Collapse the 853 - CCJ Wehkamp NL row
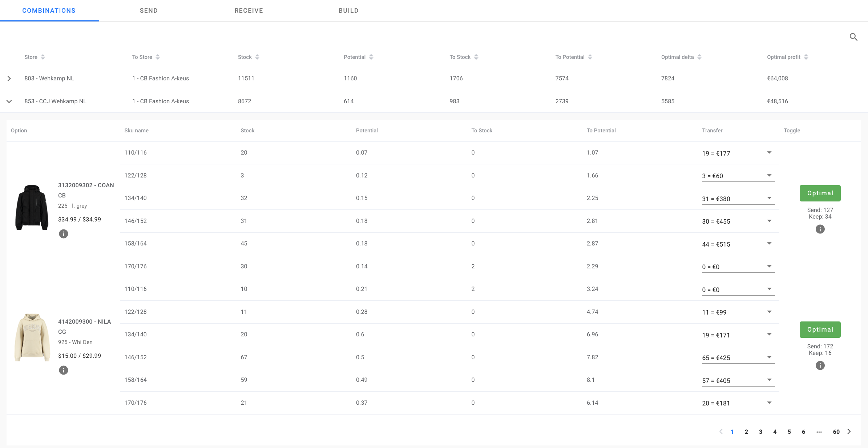This screenshot has width=868, height=448. pos(9,101)
